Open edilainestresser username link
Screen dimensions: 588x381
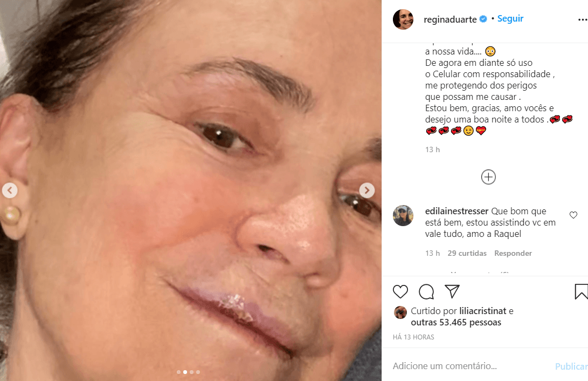pos(456,211)
